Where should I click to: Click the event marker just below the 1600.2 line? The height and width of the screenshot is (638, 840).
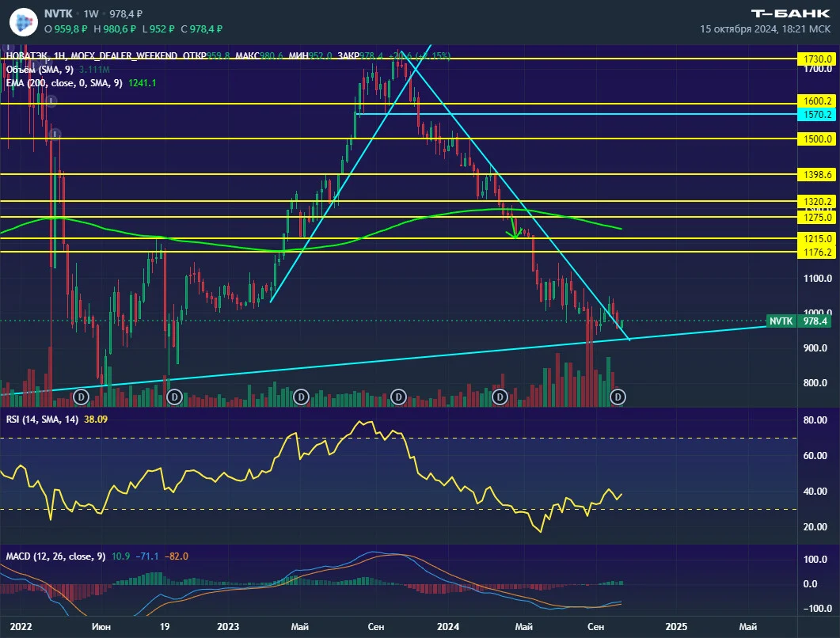(51, 101)
